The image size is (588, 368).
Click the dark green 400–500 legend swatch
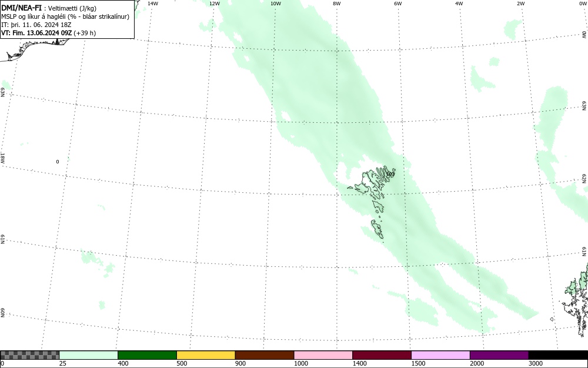(x=147, y=355)
